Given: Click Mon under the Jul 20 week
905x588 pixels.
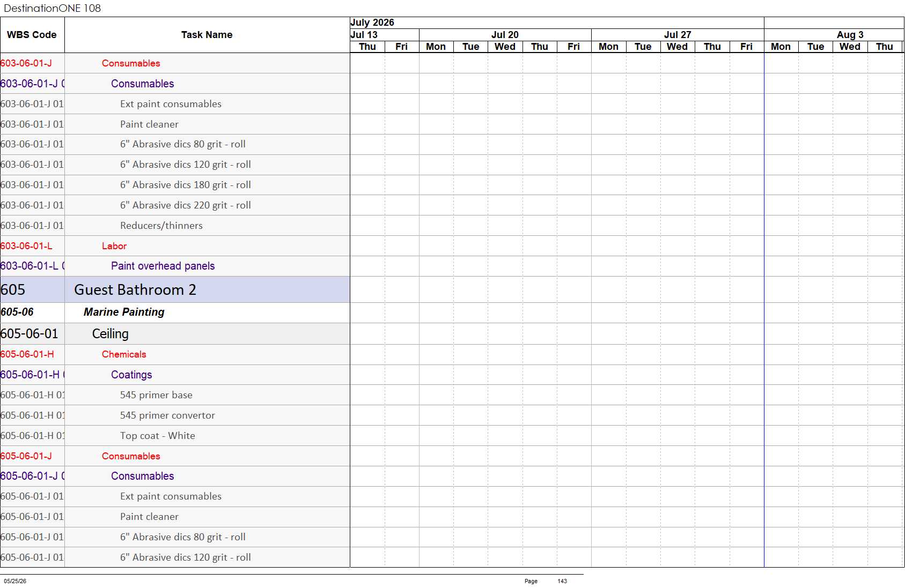Looking at the screenshot, I should point(436,47).
